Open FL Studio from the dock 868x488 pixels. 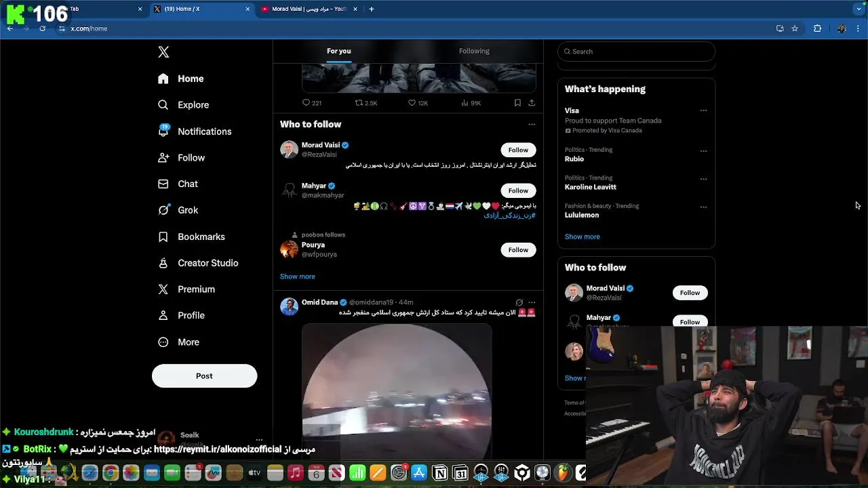click(564, 473)
